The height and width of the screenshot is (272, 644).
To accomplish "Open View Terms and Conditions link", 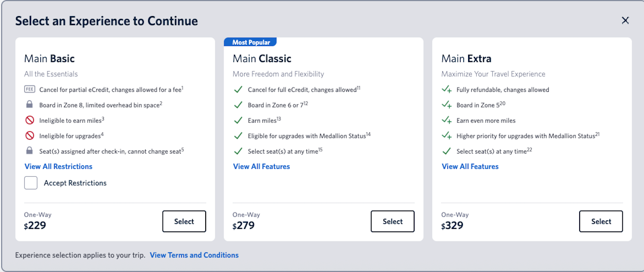I will tap(194, 255).
